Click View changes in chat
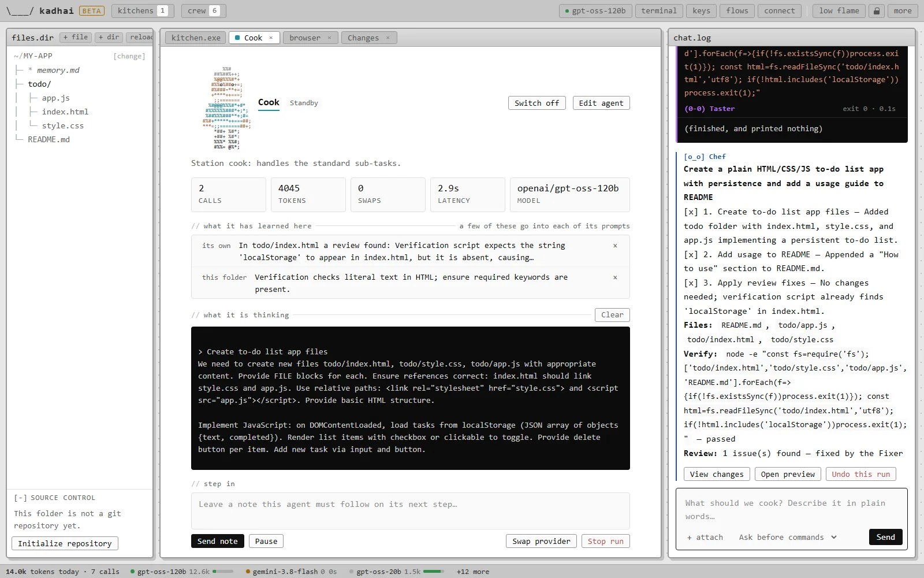The width and height of the screenshot is (924, 578). coord(717,475)
